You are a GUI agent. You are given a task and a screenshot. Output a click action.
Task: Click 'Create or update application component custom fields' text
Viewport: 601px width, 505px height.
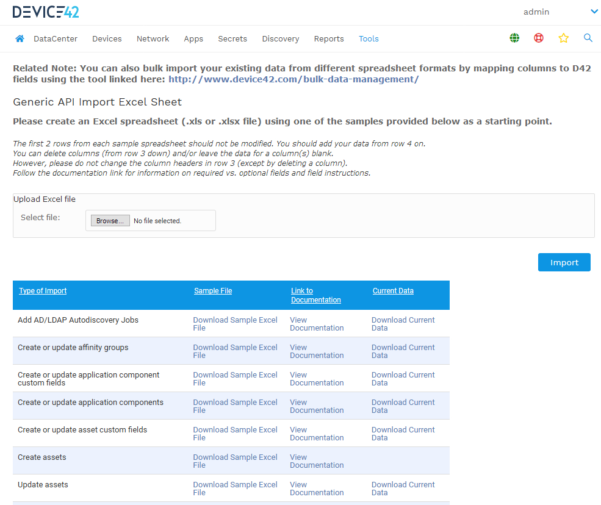89,379
